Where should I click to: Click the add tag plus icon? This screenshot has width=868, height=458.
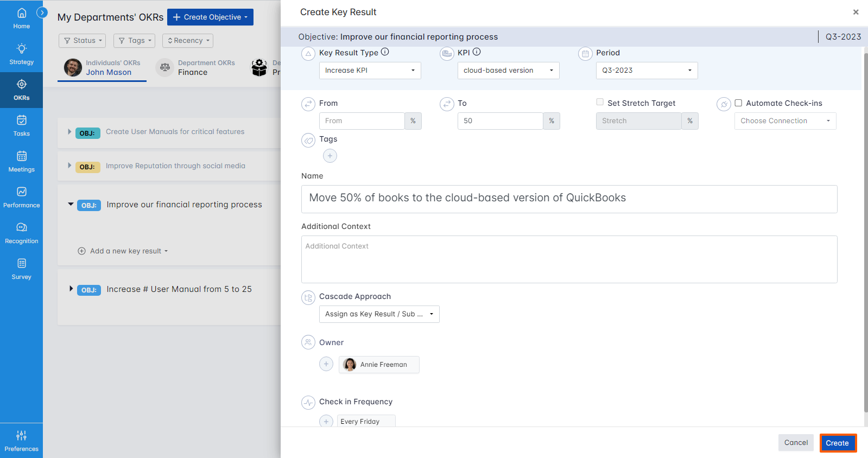(330, 156)
